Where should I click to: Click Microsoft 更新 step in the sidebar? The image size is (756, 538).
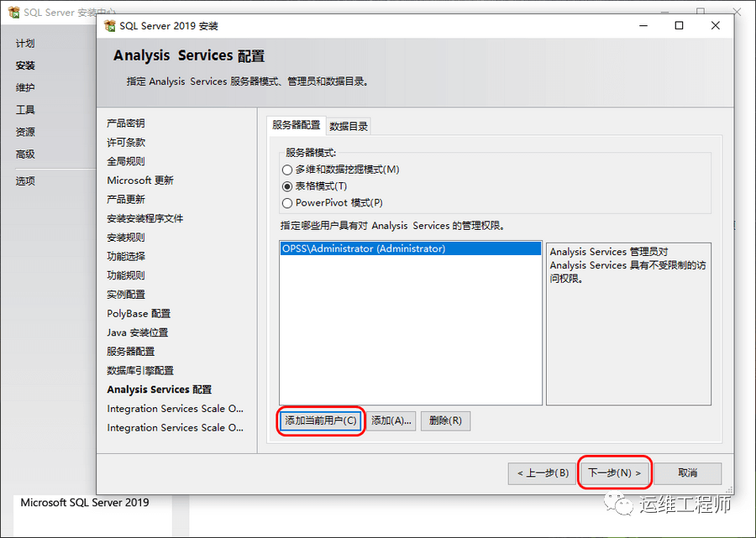click(140, 180)
